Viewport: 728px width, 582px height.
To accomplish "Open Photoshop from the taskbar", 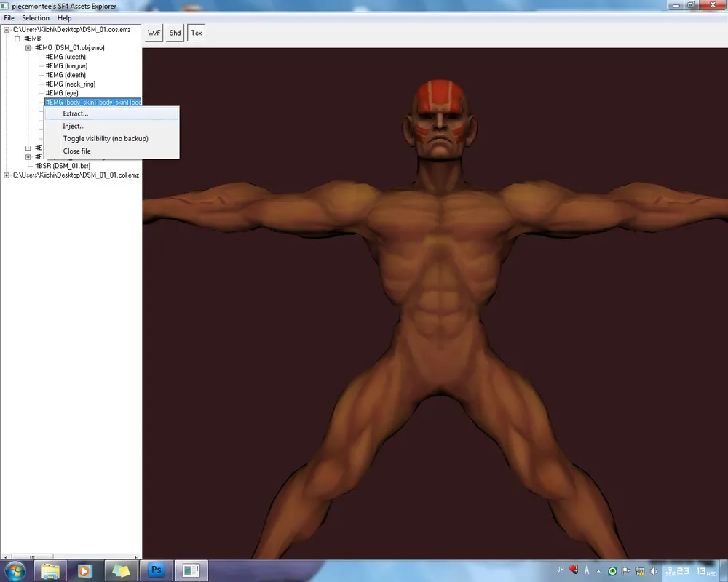I will click(x=157, y=570).
